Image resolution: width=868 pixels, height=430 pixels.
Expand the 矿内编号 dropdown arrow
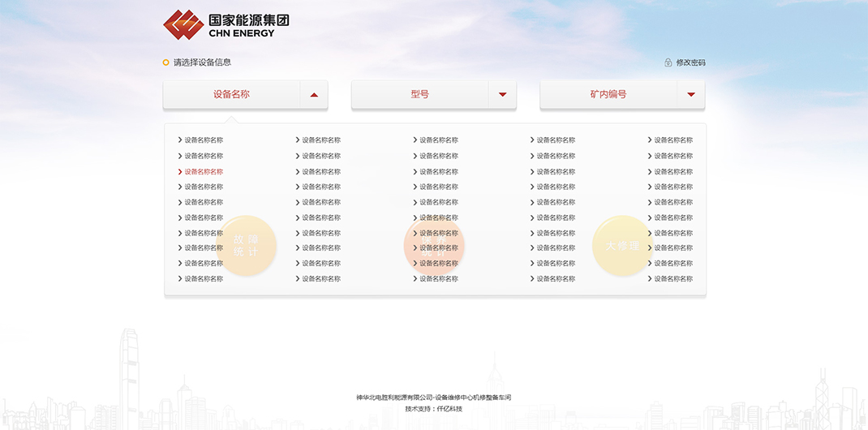coord(691,95)
